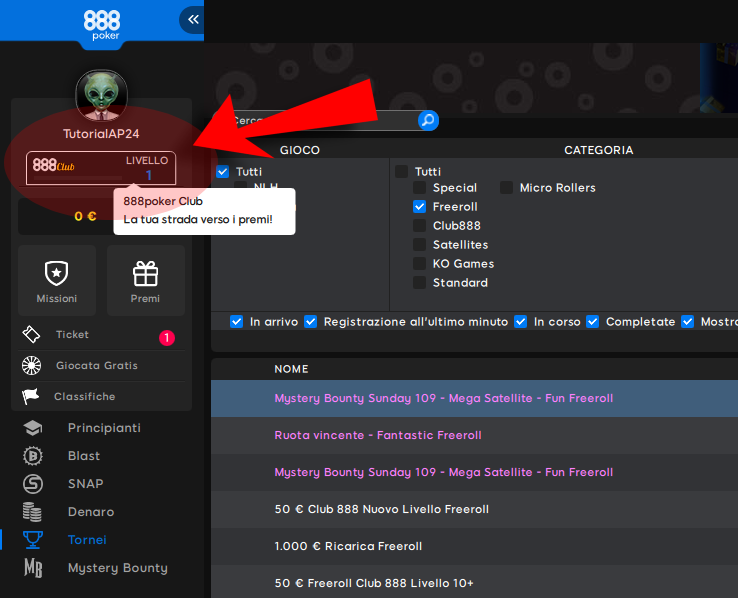Disable the Freeroll category filter
Viewport: 738px width, 598px height.
[x=419, y=207]
